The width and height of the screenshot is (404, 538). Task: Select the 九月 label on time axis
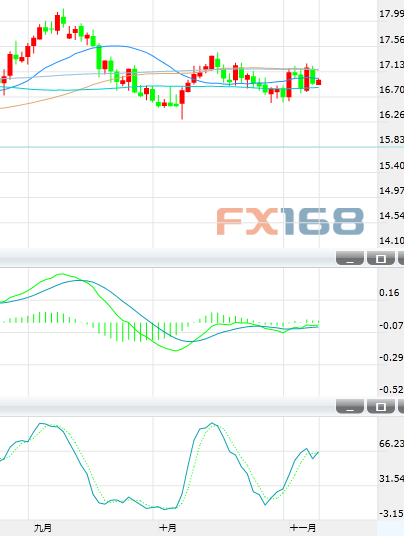pos(43,528)
